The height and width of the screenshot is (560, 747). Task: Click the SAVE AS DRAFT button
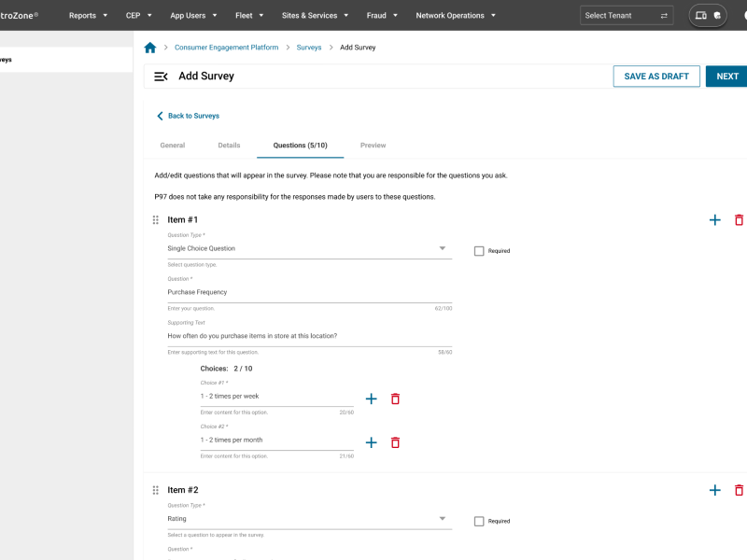pos(655,77)
